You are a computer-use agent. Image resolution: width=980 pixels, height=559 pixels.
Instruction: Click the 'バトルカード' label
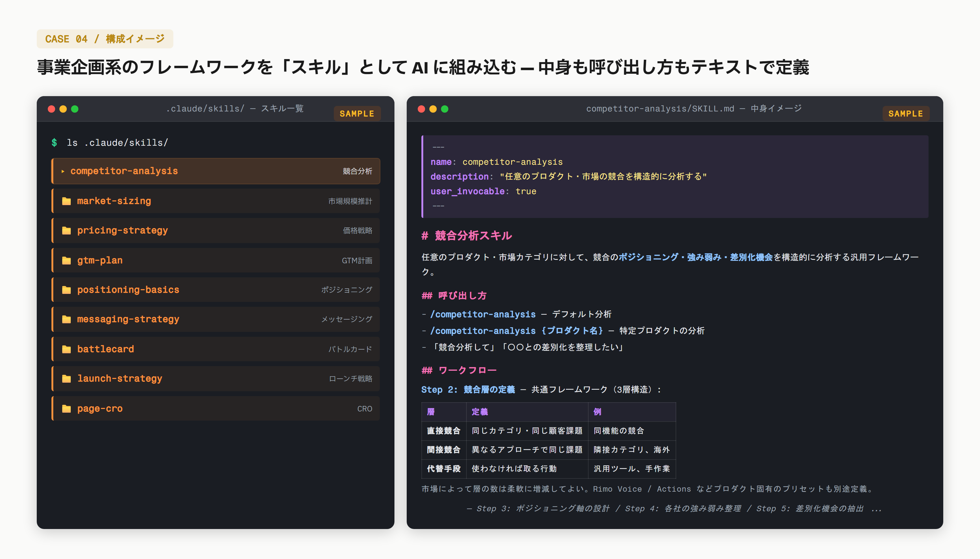click(350, 349)
